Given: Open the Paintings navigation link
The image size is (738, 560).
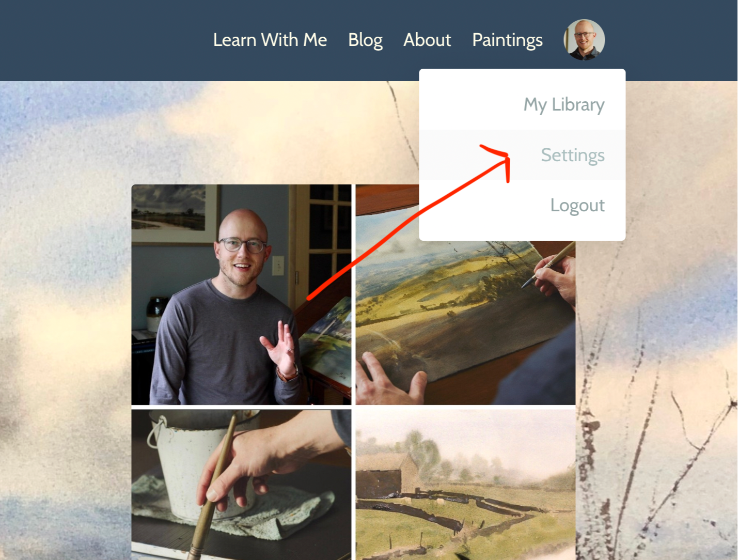Looking at the screenshot, I should pos(507,40).
